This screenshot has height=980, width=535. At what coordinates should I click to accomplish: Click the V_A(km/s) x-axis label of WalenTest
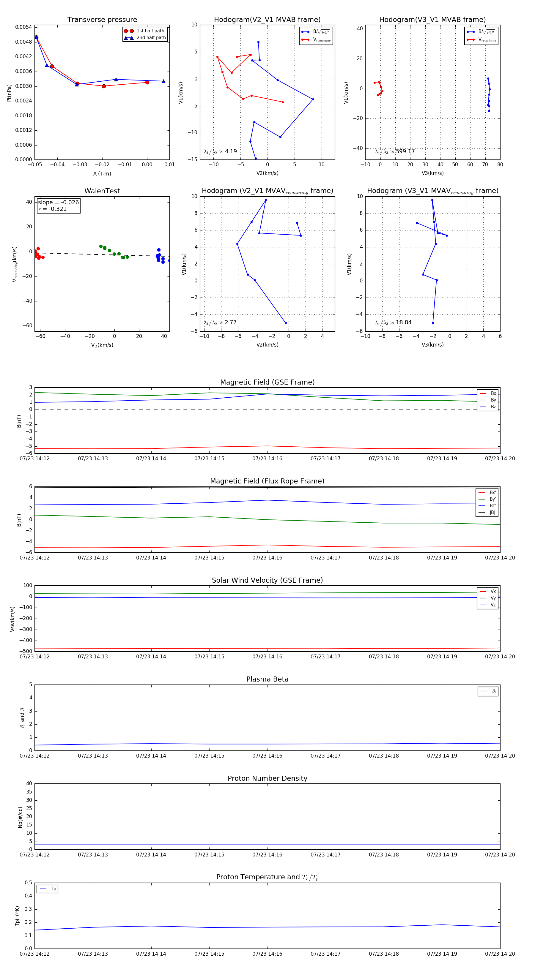(102, 345)
